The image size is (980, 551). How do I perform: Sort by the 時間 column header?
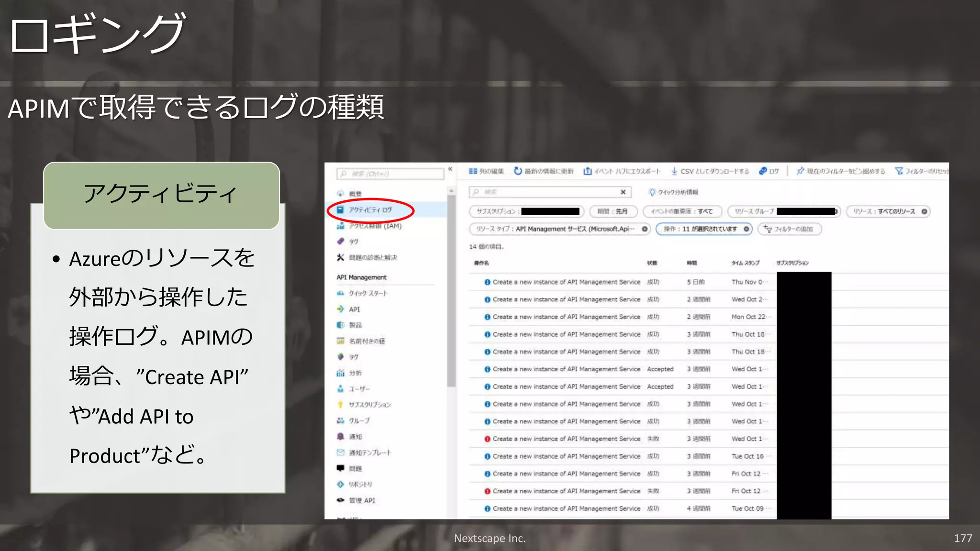tap(692, 263)
